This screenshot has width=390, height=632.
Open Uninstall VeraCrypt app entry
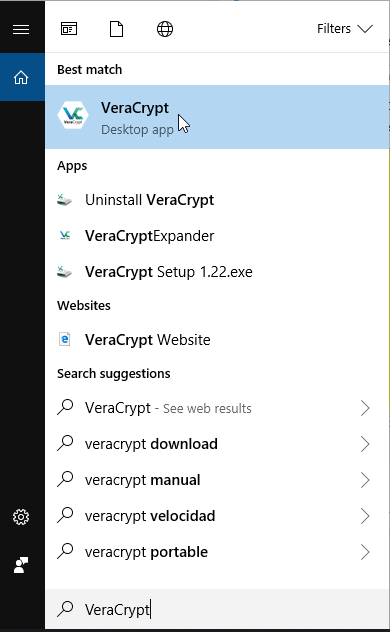coord(217,200)
